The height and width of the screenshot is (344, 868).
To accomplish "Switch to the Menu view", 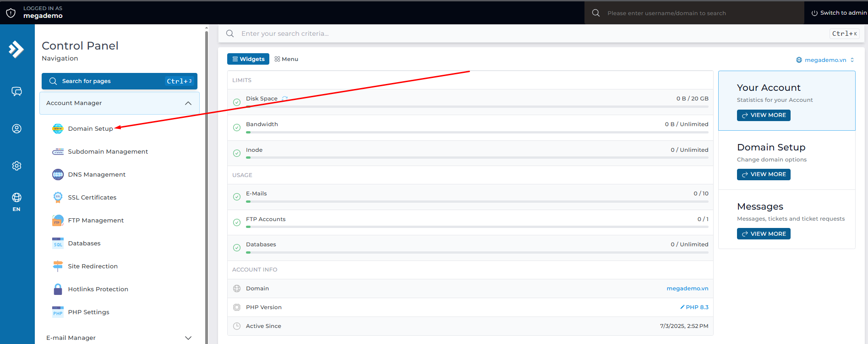I will (x=286, y=59).
